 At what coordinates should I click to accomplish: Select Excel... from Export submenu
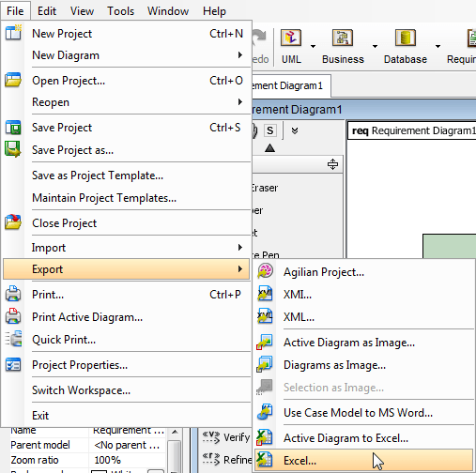(x=363, y=461)
